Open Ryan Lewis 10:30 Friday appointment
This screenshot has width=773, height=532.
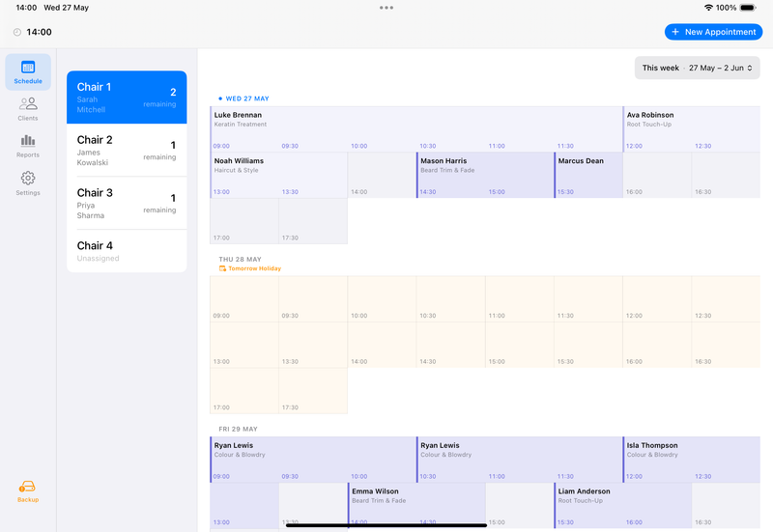[520, 460]
